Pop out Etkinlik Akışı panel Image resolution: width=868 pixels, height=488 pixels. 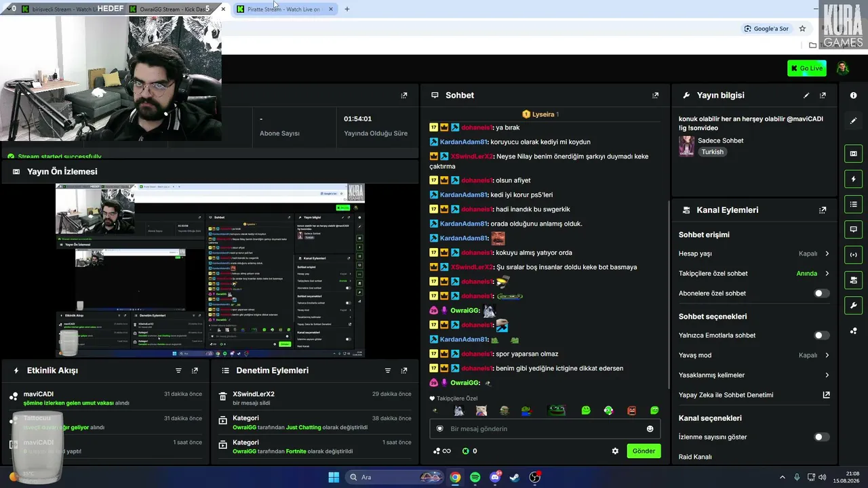click(x=195, y=371)
